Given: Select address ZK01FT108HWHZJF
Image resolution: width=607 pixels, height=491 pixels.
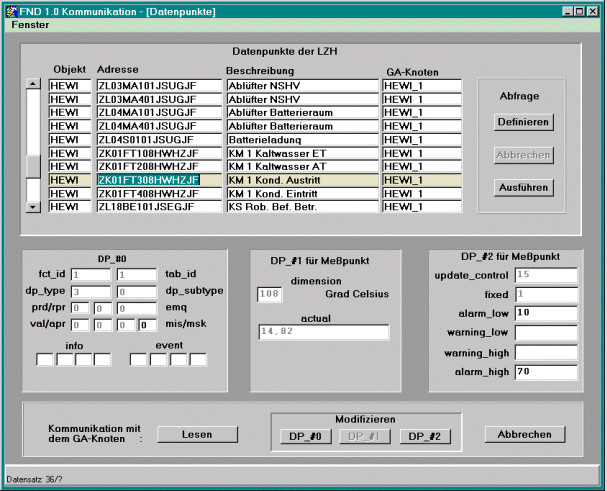Looking at the screenshot, I should click(159, 153).
